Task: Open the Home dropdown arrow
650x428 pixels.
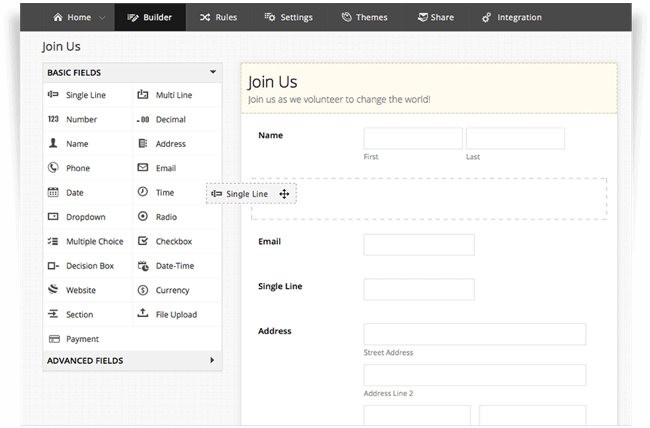Action: [103, 18]
